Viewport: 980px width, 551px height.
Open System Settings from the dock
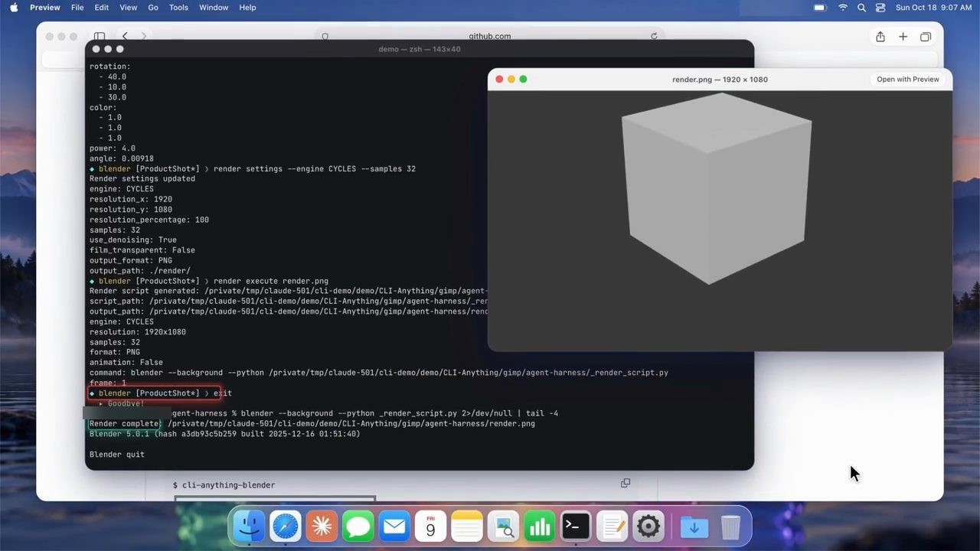(x=648, y=527)
